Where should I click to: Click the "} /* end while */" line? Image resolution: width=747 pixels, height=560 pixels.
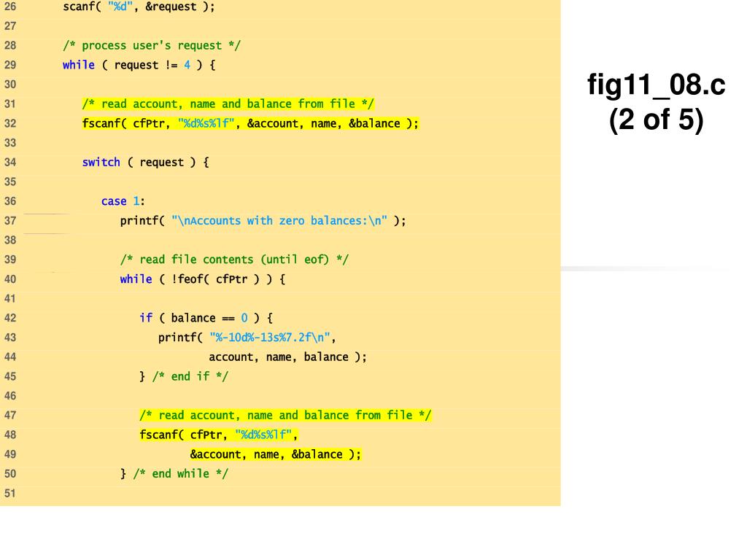174,474
